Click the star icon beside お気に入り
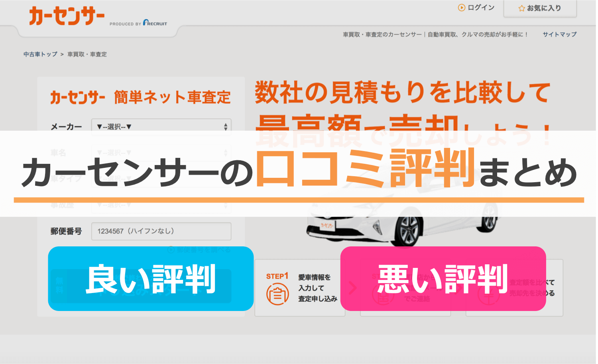Viewport: 598px width, 364px height. (521, 8)
